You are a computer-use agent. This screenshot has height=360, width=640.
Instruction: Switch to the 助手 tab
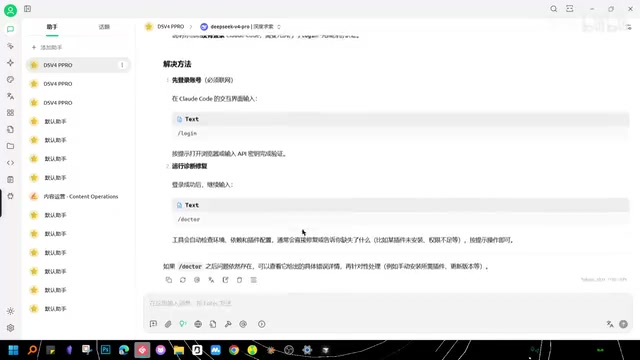(52, 27)
